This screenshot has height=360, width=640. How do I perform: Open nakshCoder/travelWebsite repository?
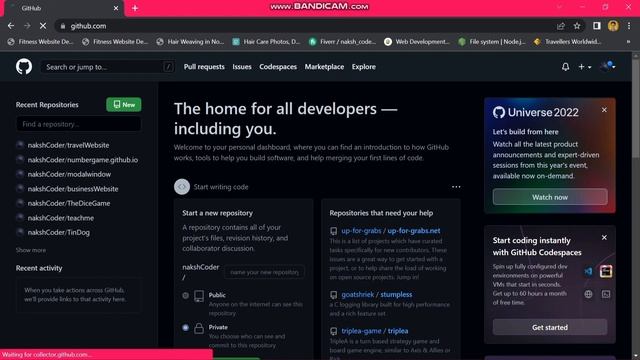coord(68,145)
